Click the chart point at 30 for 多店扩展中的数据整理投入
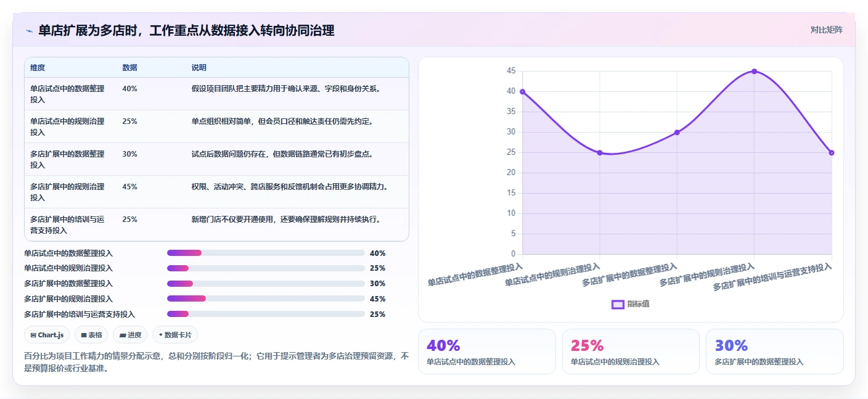The image size is (868, 399). (677, 132)
